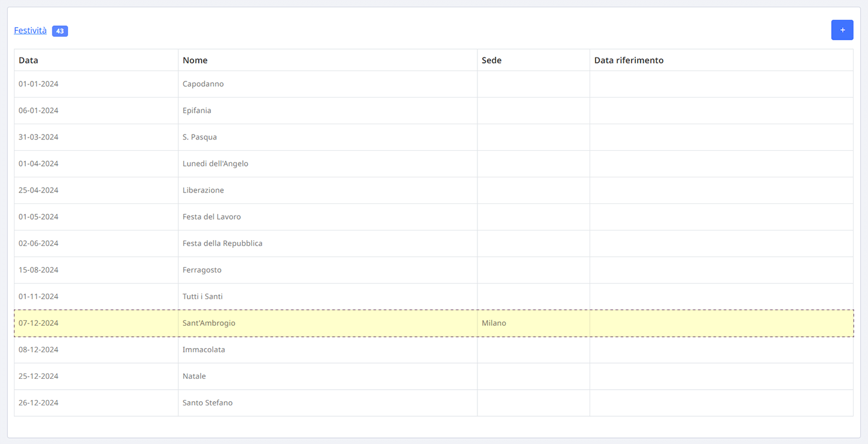Image resolution: width=868 pixels, height=444 pixels.
Task: Select date 01-11-2024
Action: click(x=39, y=296)
